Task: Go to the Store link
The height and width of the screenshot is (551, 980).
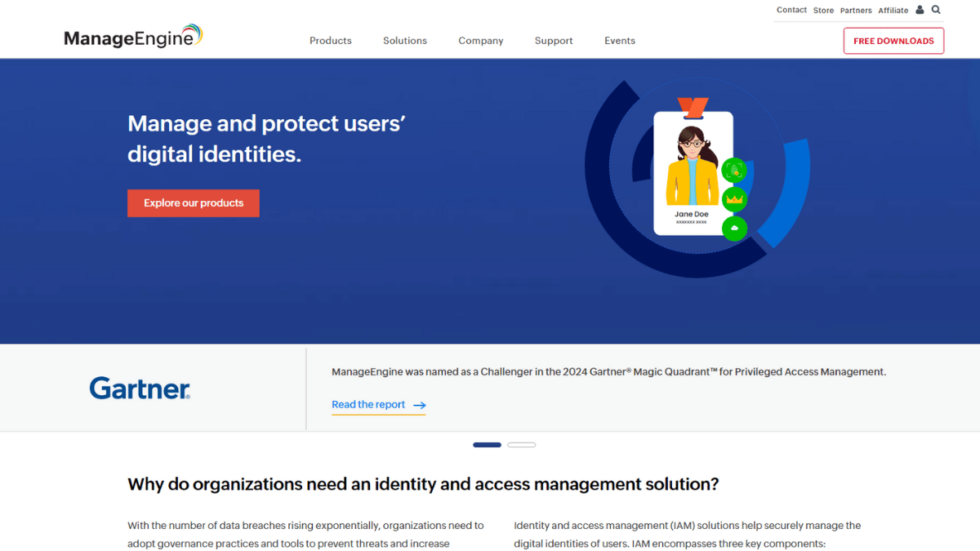Action: click(823, 11)
